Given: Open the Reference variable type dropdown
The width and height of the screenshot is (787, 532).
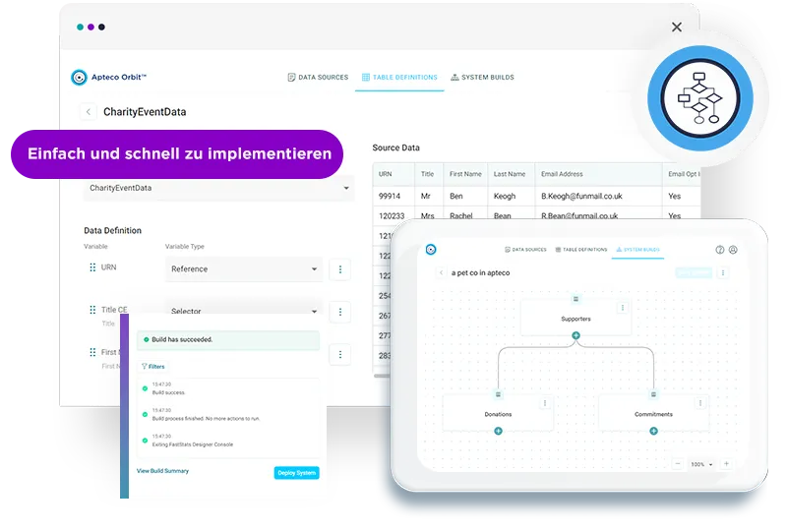Looking at the screenshot, I should (x=244, y=269).
